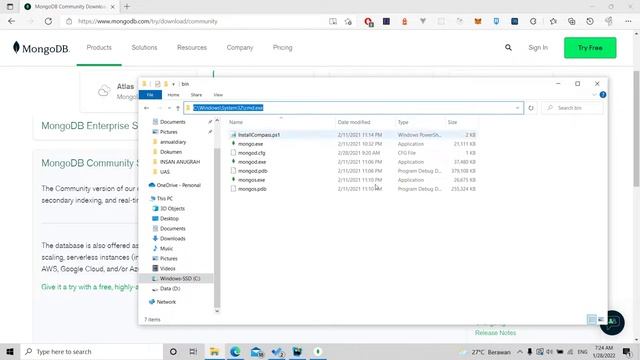This screenshot has width=640, height=360.
Task: Click the Sign In link
Action: [x=538, y=47]
